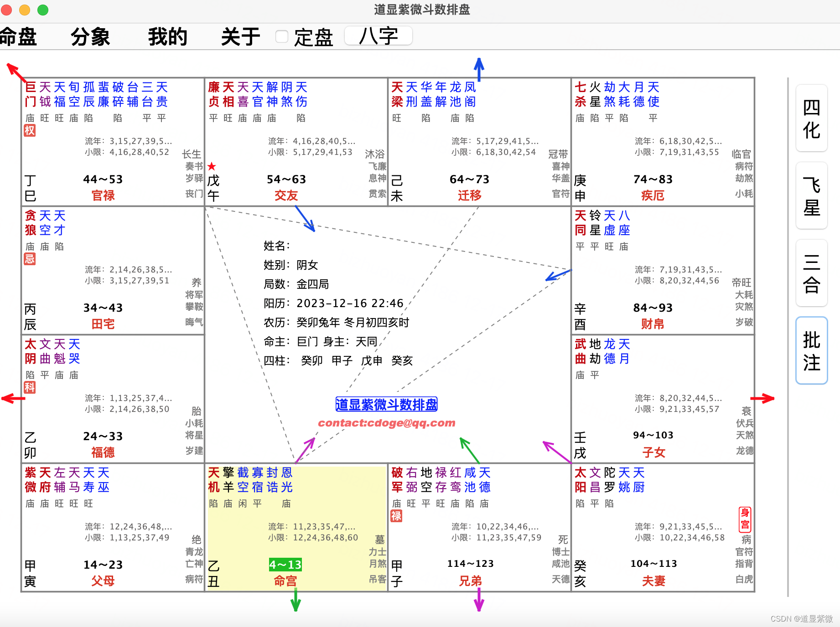Click the 禄 badge in 兄弟 palace
This screenshot has width=840, height=627.
pos(396,516)
